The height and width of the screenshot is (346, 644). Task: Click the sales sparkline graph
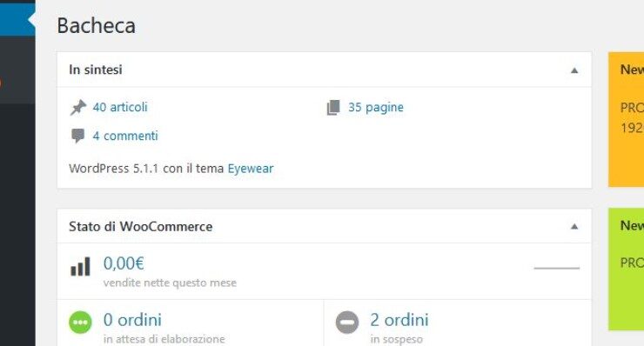click(x=556, y=268)
